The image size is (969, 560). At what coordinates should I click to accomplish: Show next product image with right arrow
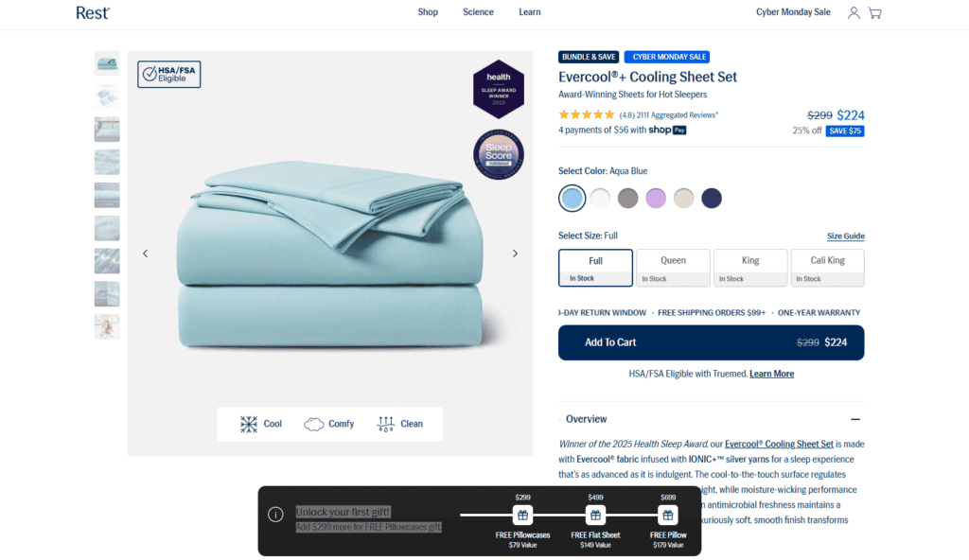pos(515,254)
